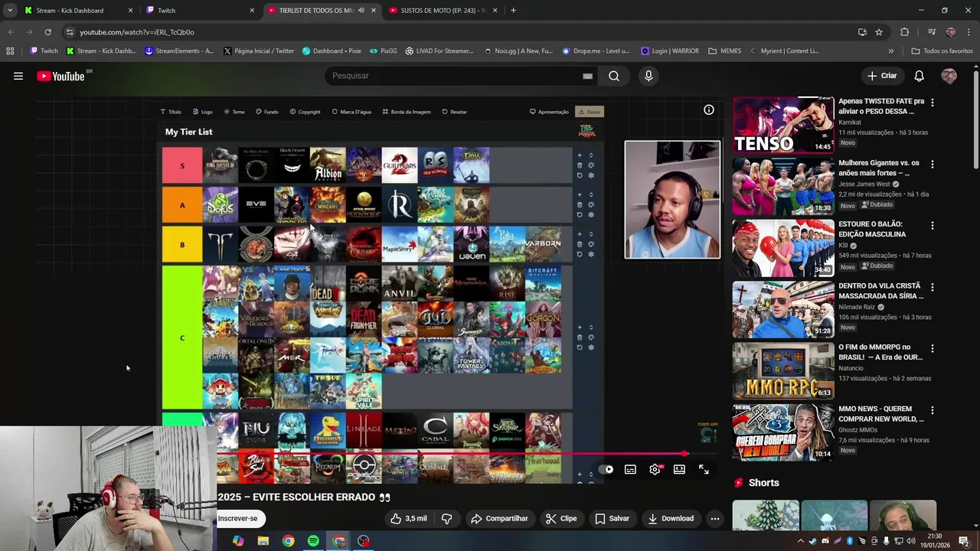Image resolution: width=980 pixels, height=551 pixels.
Task: Switch player to theater mode
Action: (x=679, y=470)
